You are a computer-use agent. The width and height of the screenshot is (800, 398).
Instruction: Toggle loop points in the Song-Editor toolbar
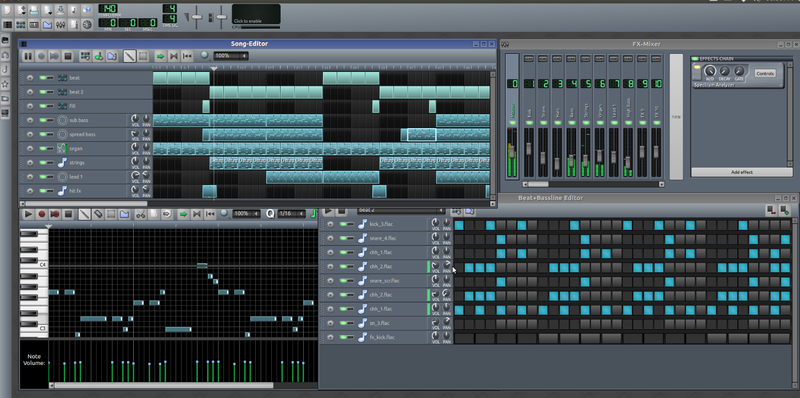click(x=174, y=56)
